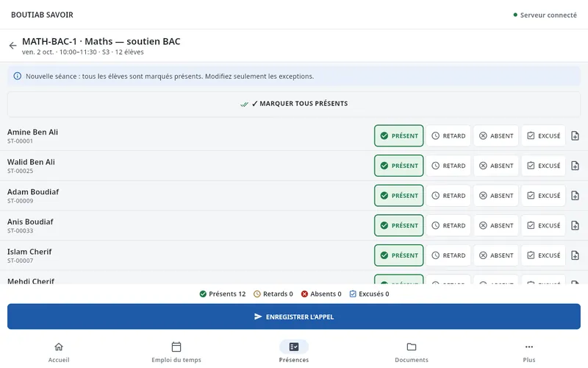Mark Islam Cherif as Absent
This screenshot has width=588, height=368.
point(495,255)
